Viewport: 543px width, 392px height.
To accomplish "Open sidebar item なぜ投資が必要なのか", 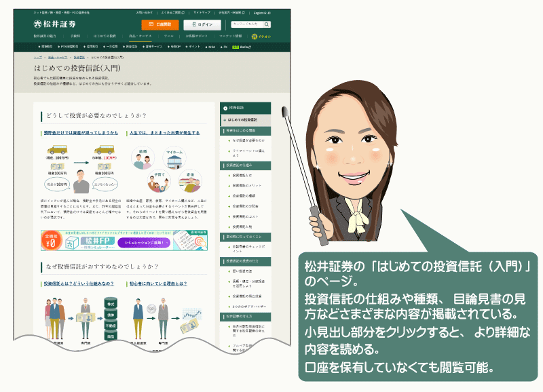I will pos(248,140).
